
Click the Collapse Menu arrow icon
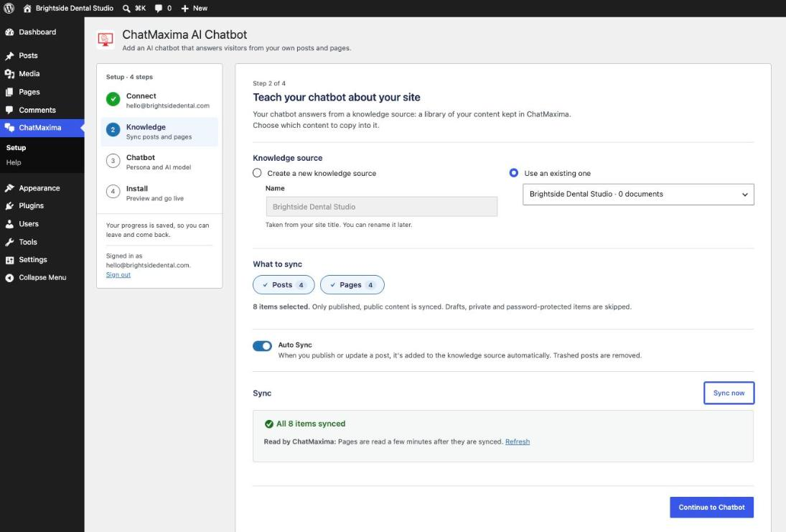point(9,278)
